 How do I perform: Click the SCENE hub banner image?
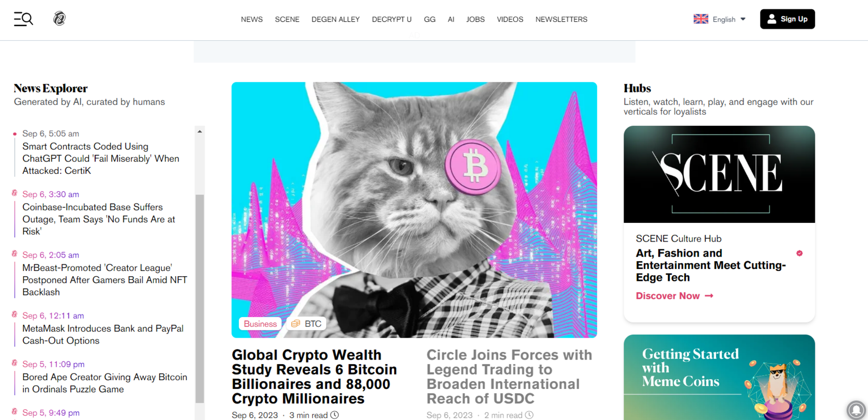pyautogui.click(x=719, y=174)
